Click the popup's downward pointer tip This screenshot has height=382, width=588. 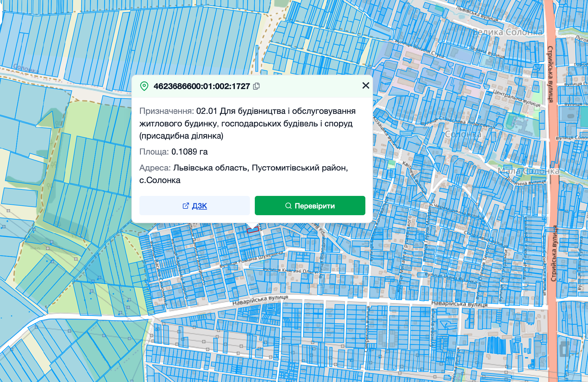252,227
